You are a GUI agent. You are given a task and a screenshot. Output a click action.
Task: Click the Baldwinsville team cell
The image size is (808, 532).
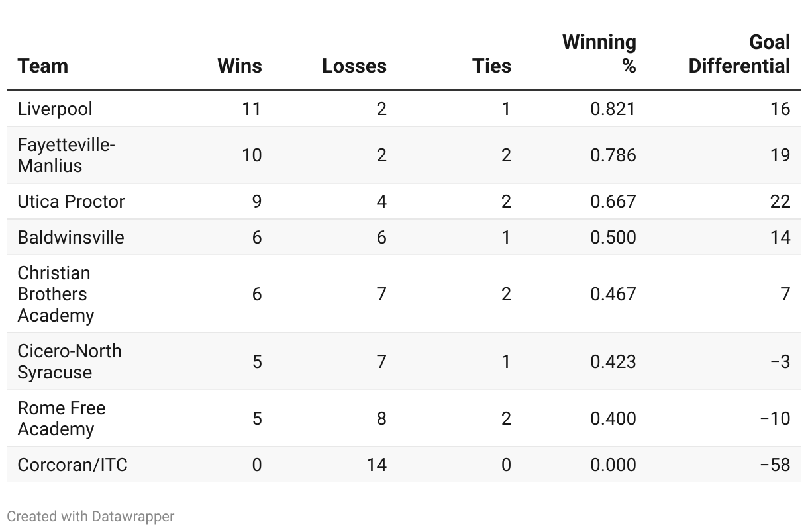click(x=71, y=237)
